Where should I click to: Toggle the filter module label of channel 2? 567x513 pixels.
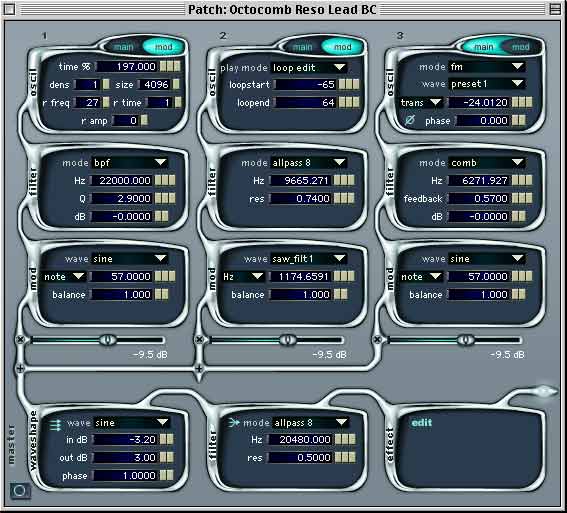pos(212,182)
